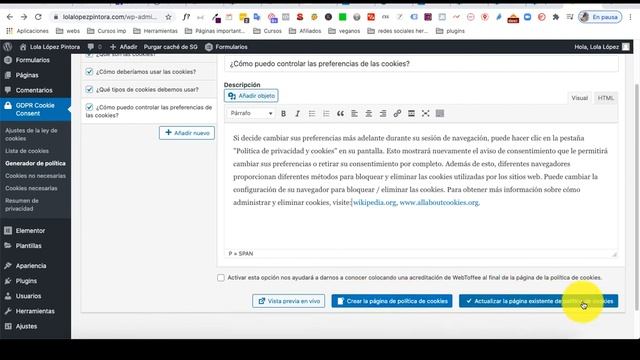Open Páginas in the sidebar menu
Screen dimensions: 640x360
tap(27, 75)
